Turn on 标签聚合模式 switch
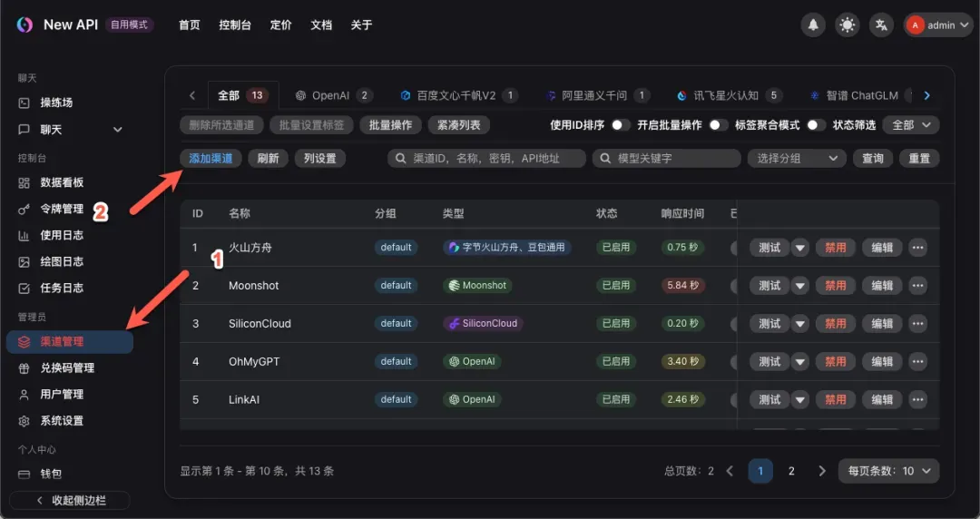Screen dimensions: 980x519 [x=816, y=125]
